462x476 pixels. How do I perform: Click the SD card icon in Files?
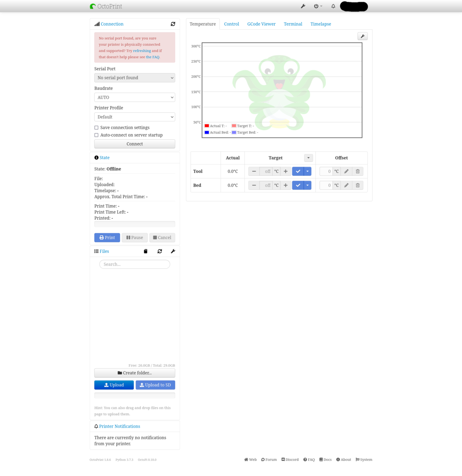click(146, 251)
